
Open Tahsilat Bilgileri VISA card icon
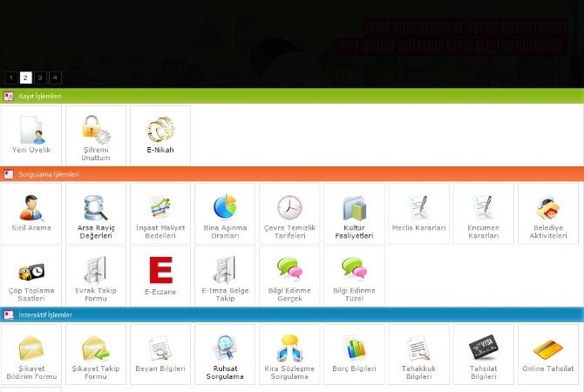pyautogui.click(x=484, y=348)
